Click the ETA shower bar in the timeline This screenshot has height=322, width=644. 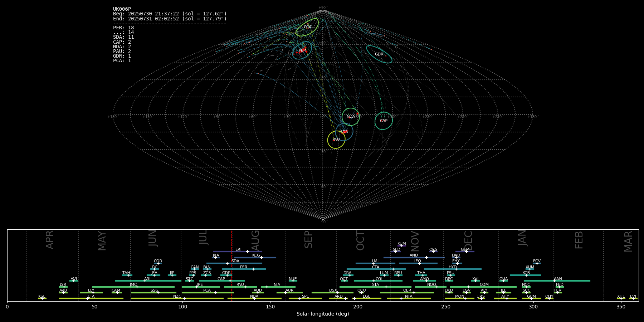(x=91, y=298)
